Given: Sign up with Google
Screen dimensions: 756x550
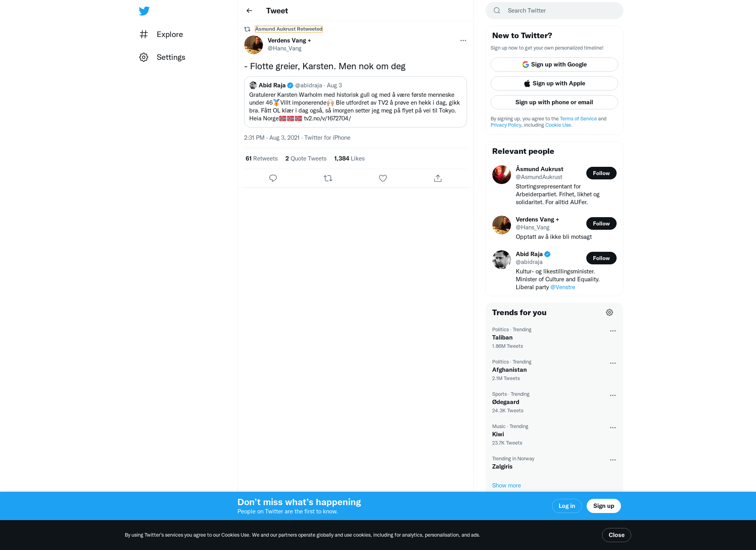Looking at the screenshot, I should pyautogui.click(x=554, y=65).
